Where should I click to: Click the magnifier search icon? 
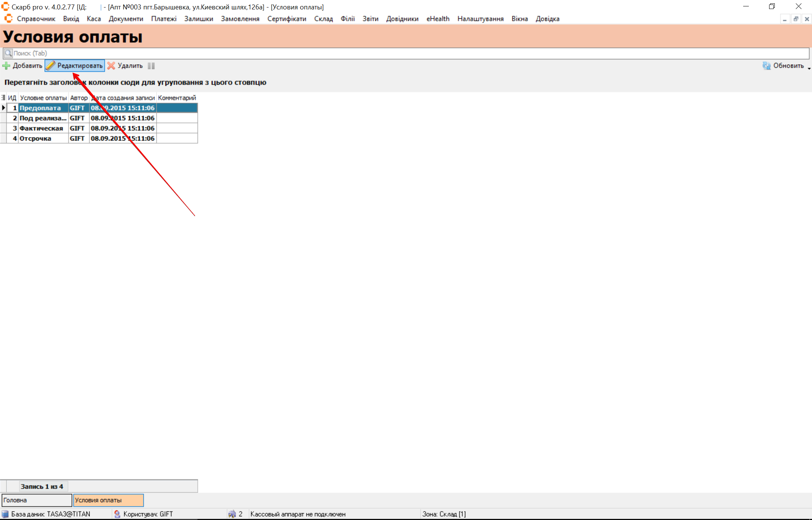coord(8,53)
